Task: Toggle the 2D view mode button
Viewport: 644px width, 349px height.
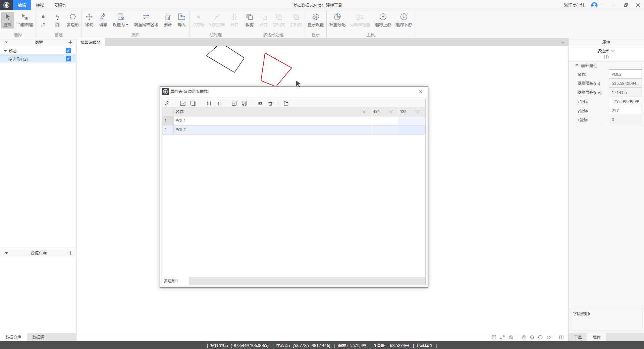Action: [x=549, y=337]
